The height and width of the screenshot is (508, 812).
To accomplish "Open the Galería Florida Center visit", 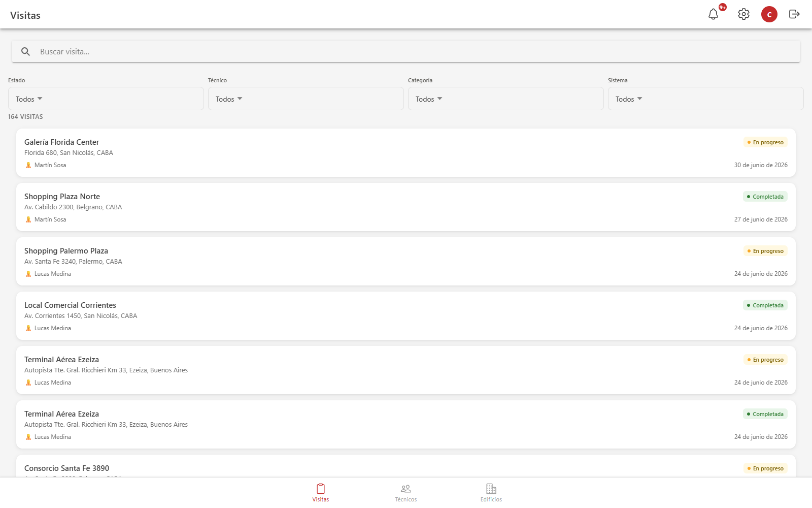I will (406, 152).
